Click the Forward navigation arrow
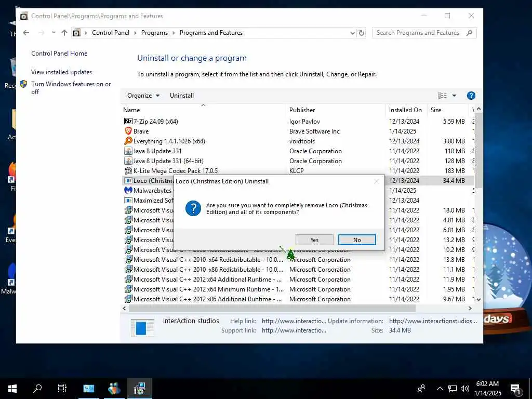The width and height of the screenshot is (532, 399). coord(42,33)
